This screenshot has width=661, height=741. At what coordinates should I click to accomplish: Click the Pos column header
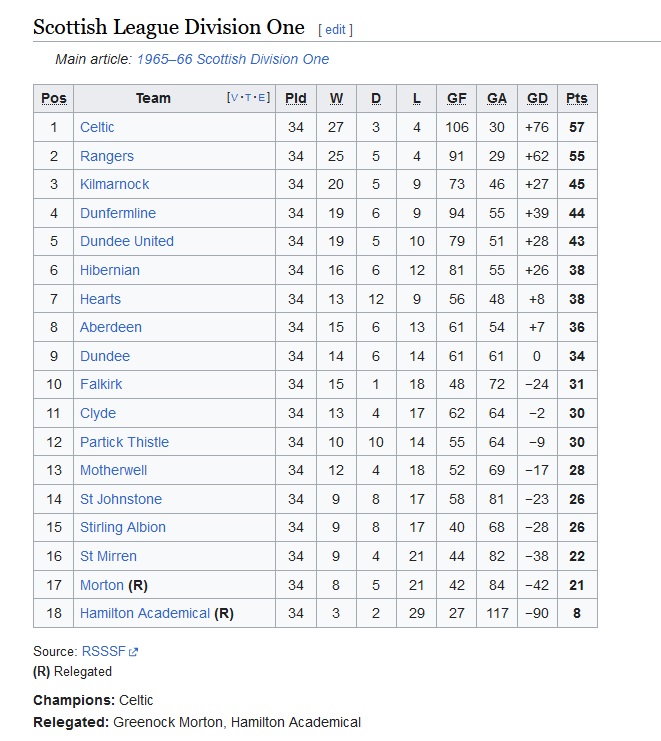(54, 98)
